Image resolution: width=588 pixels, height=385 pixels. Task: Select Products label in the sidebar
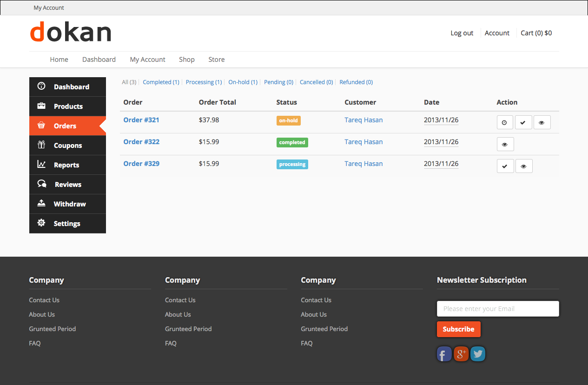[68, 106]
